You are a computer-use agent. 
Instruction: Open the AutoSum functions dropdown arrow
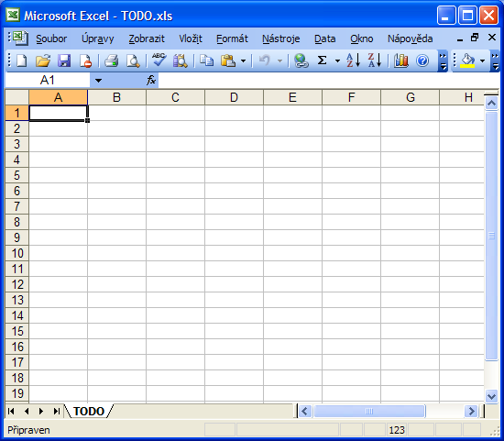337,61
